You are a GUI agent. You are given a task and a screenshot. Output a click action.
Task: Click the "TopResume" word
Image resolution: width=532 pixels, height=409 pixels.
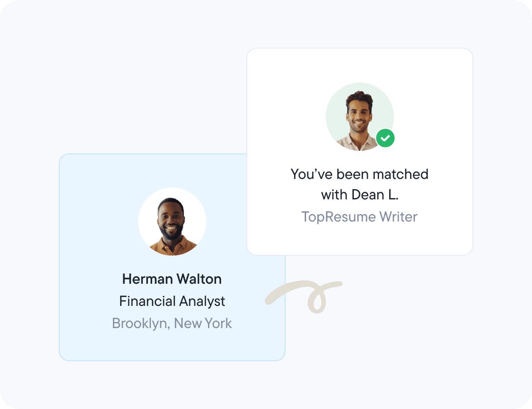point(338,217)
